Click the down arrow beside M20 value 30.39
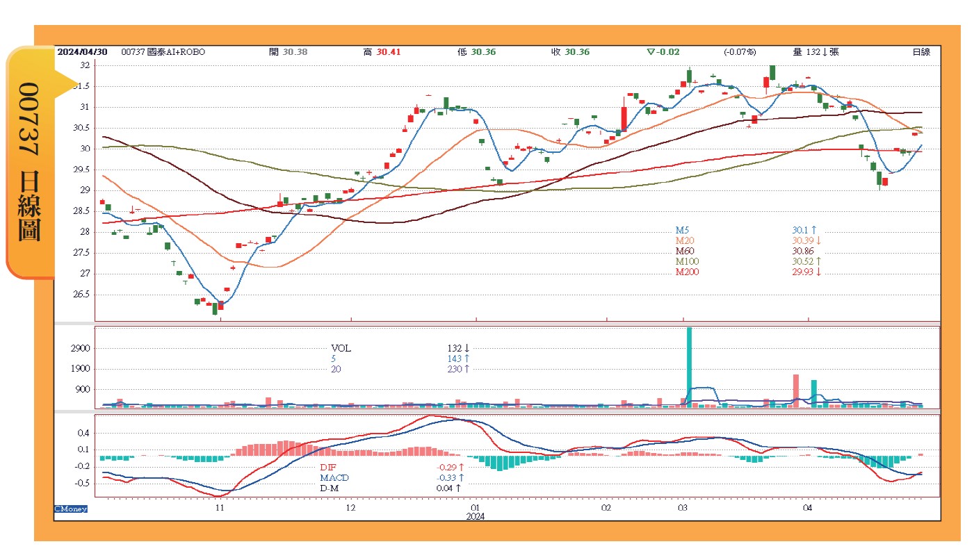This screenshot has height=560, width=974. click(818, 240)
